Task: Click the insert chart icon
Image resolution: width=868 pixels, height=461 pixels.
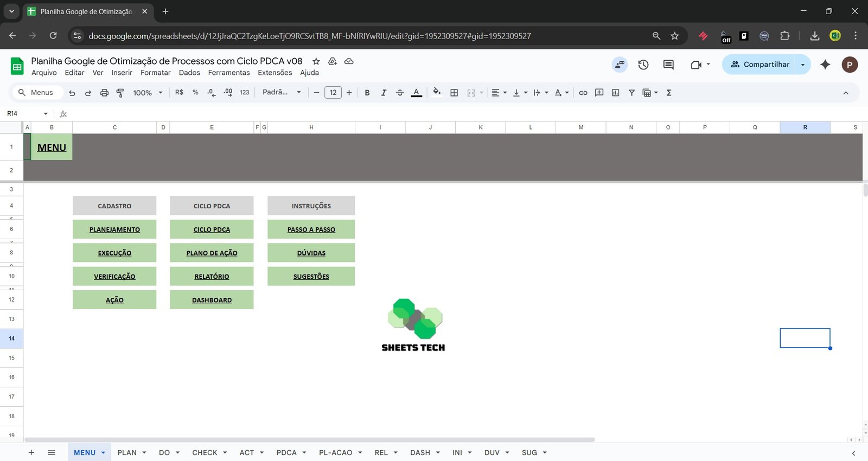Action: [615, 93]
